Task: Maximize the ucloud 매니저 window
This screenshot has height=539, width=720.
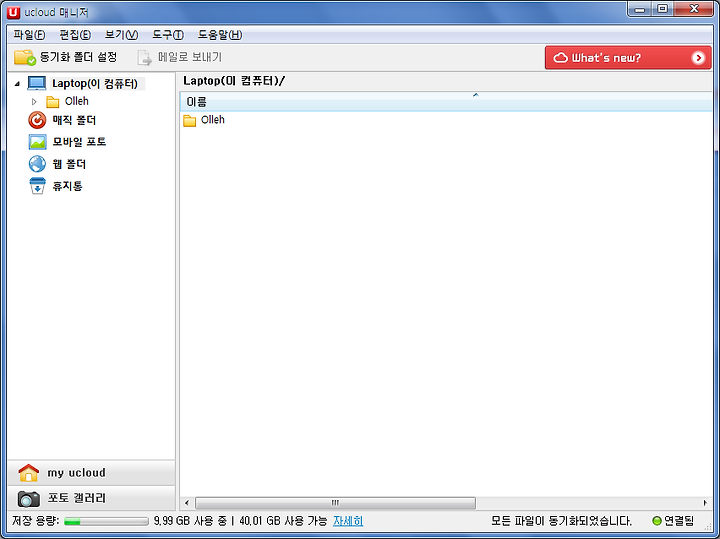Action: tap(662, 9)
